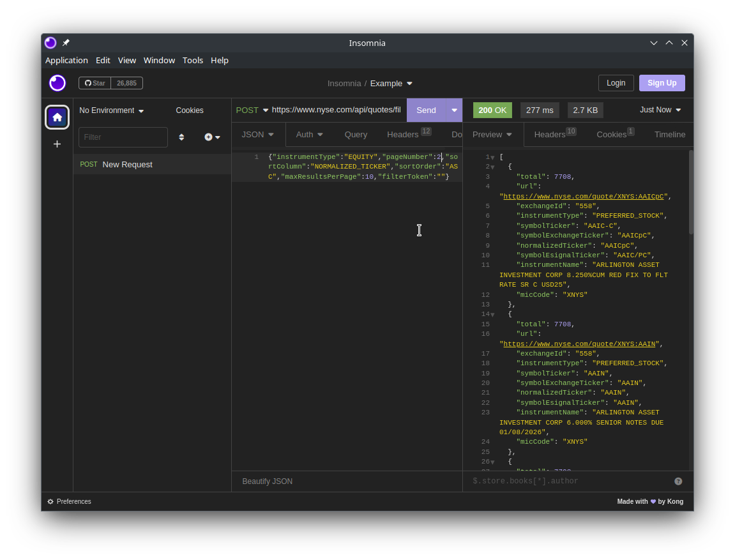
Task: Collapse the root array fold arrow at line 1
Action: pyautogui.click(x=492, y=158)
